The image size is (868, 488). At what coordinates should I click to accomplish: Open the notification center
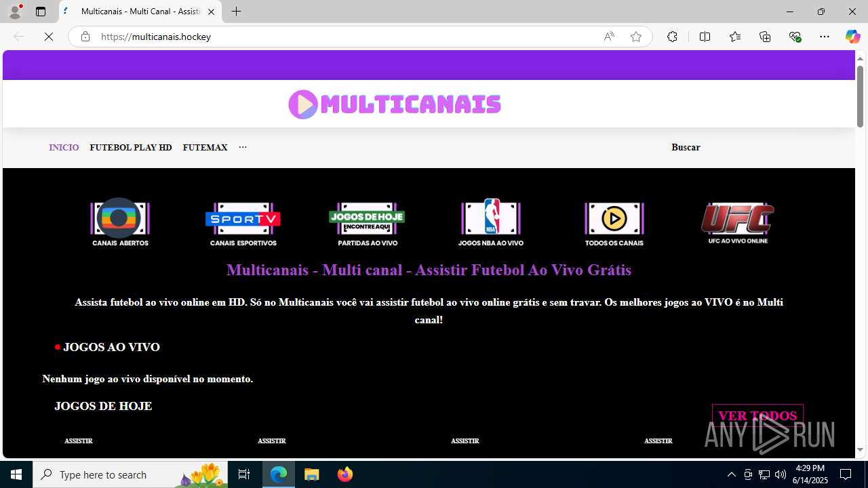(x=846, y=474)
